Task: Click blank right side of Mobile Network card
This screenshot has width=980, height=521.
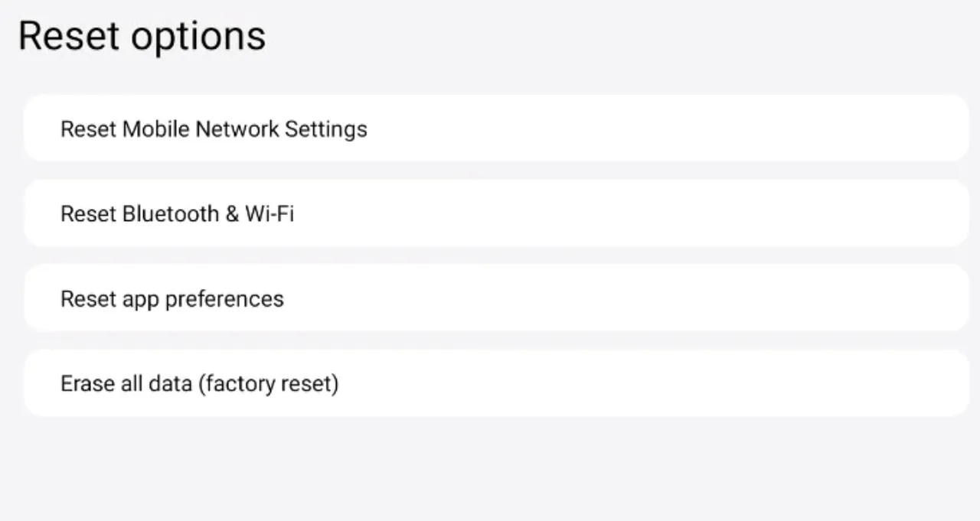Action: pos(766,129)
